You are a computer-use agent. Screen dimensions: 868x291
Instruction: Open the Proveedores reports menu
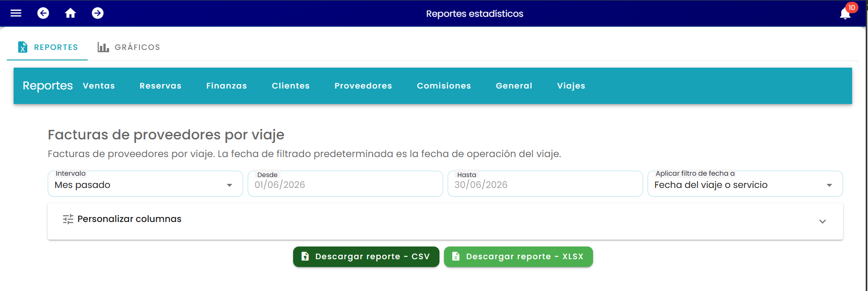coord(363,86)
